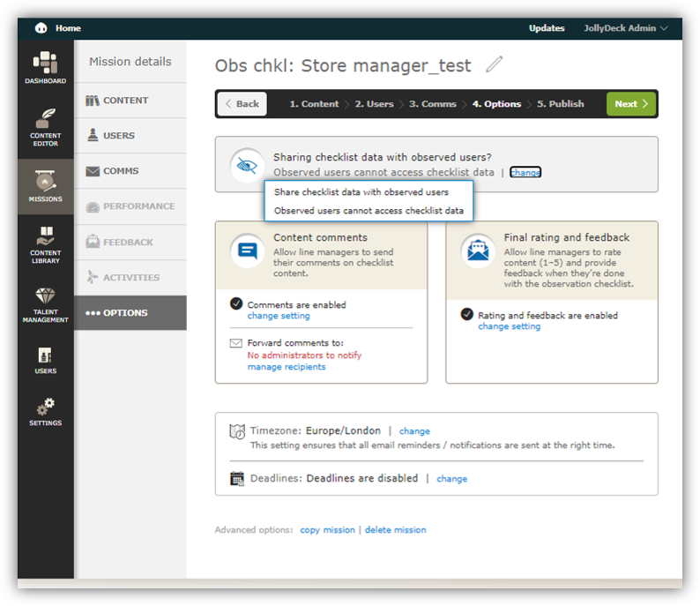The width and height of the screenshot is (700, 606).
Task: Jump to step 5. Publish
Action: point(560,104)
